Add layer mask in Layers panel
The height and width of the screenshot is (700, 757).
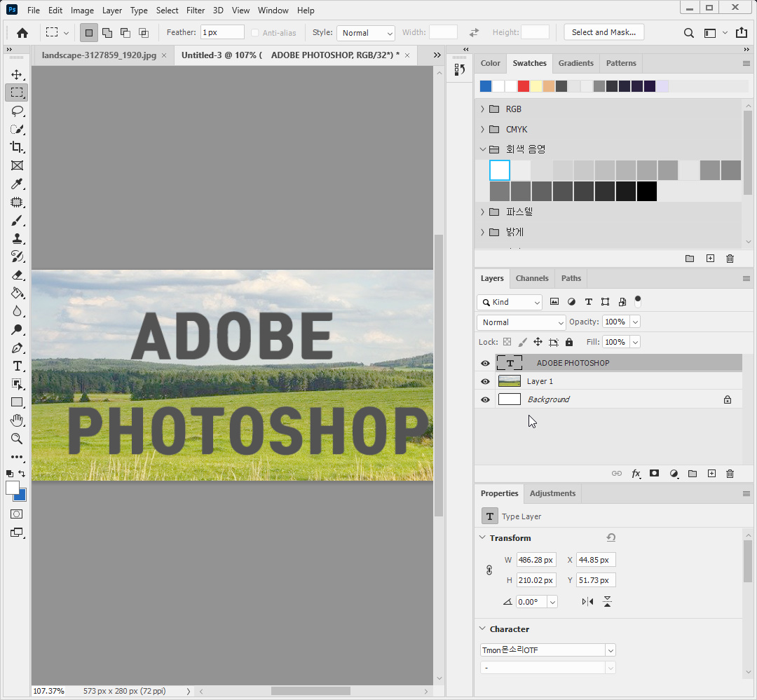tap(655, 474)
